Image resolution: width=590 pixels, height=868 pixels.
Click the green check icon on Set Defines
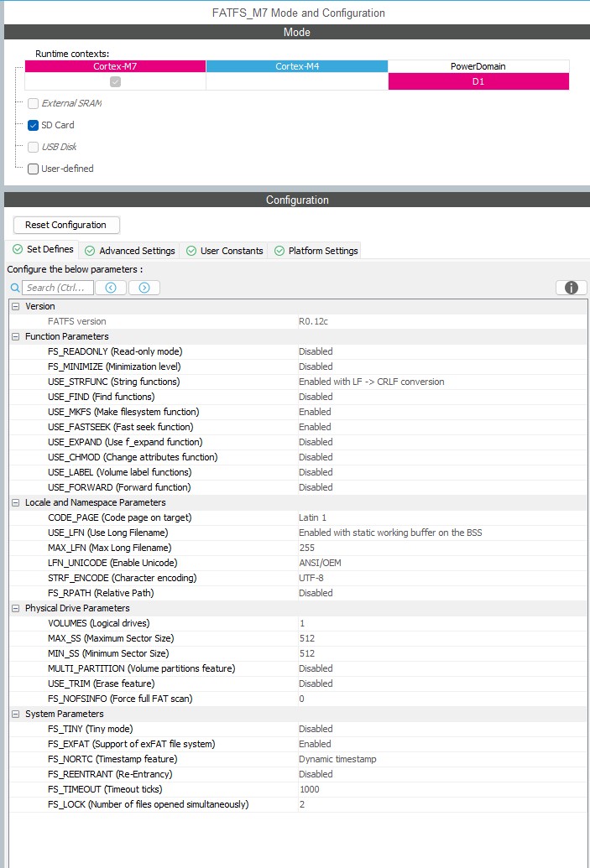pyautogui.click(x=16, y=249)
